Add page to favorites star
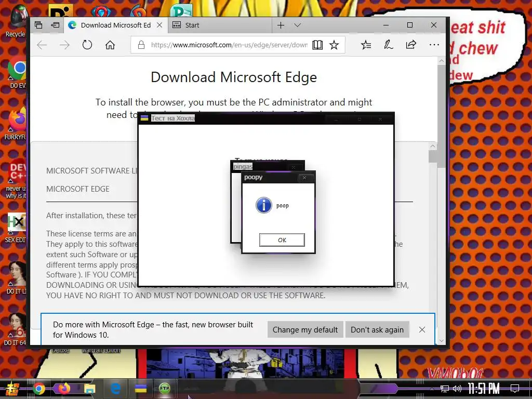Screen dimensions: 532x399 pyautogui.click(x=334, y=45)
